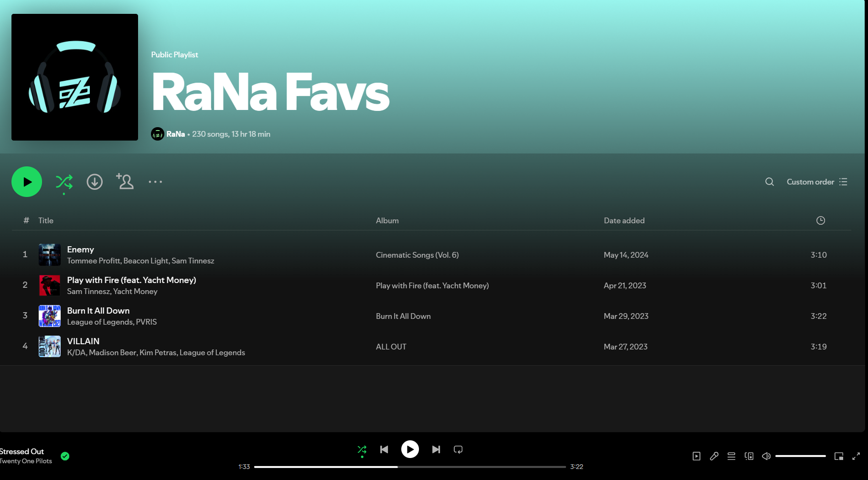Viewport: 868px width, 480px height.
Task: Invite collaborators to the playlist
Action: 125,182
